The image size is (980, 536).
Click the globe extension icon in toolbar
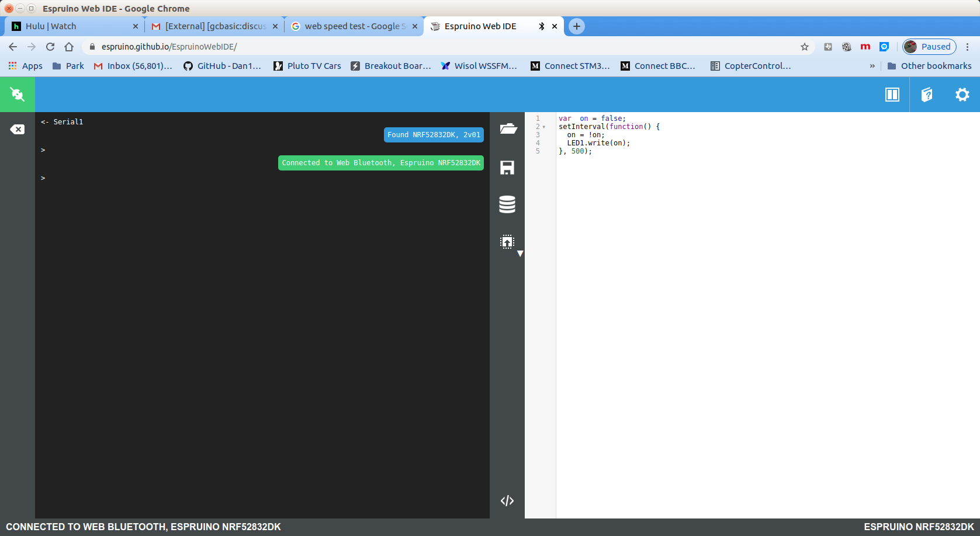847,47
